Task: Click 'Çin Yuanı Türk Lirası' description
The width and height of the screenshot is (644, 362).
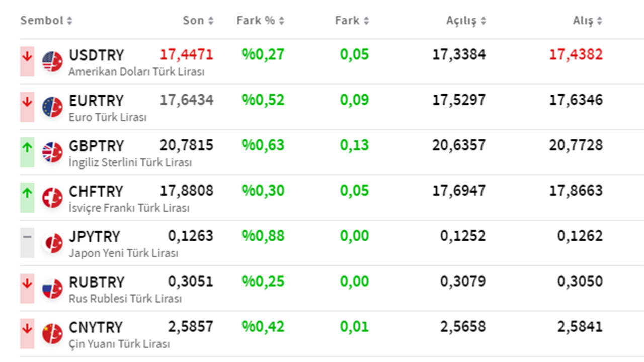Action: point(119,344)
